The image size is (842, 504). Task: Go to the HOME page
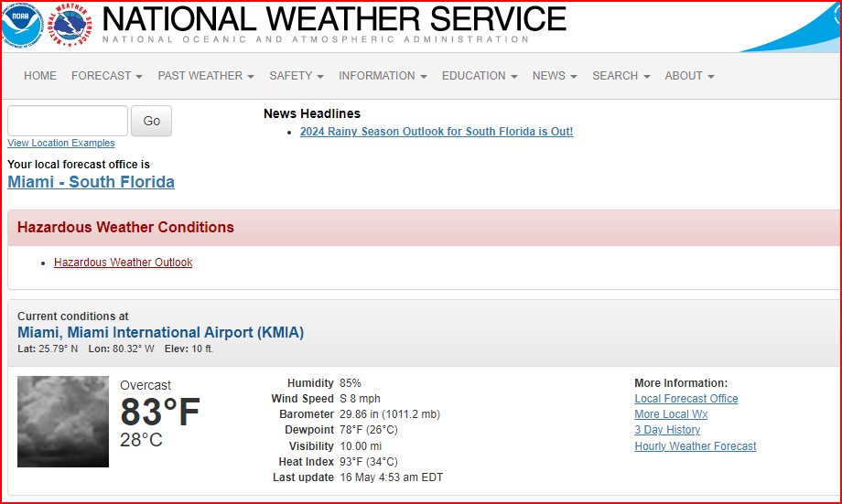point(39,76)
